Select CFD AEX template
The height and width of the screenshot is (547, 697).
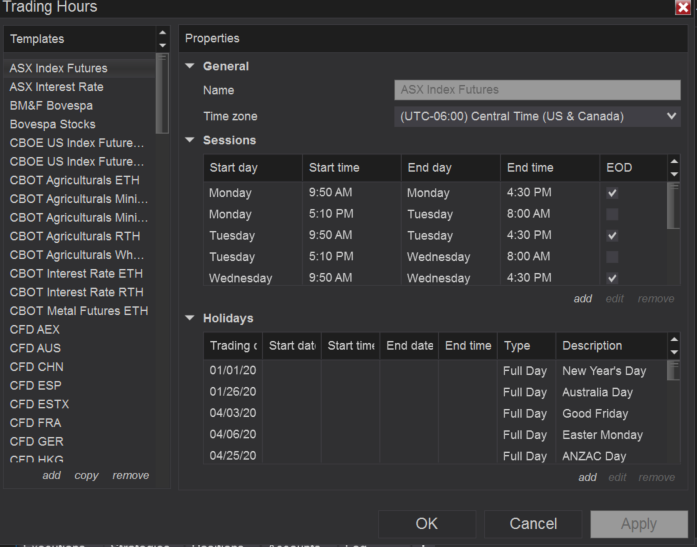click(80, 329)
